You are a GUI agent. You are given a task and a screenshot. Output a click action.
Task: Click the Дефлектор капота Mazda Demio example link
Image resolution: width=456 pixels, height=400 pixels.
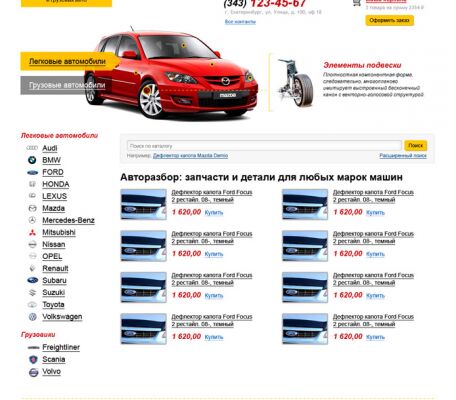[190, 156]
